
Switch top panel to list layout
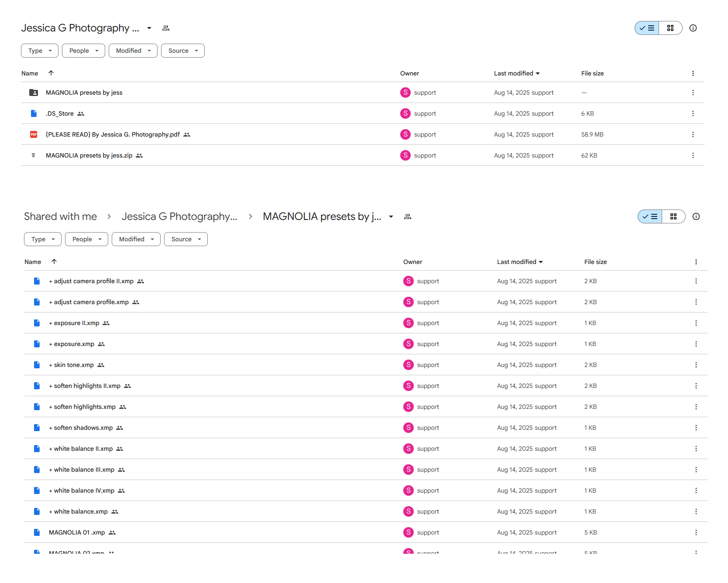(x=647, y=28)
